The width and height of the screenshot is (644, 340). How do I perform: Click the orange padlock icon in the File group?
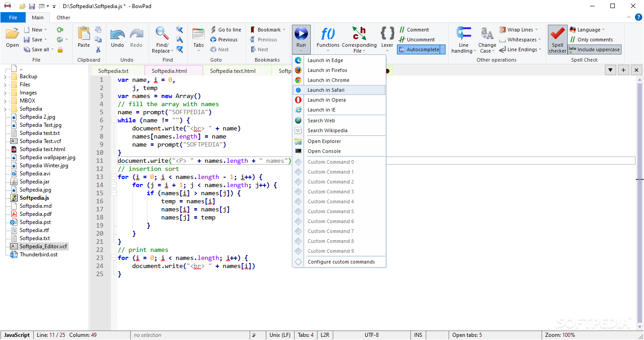(60, 49)
